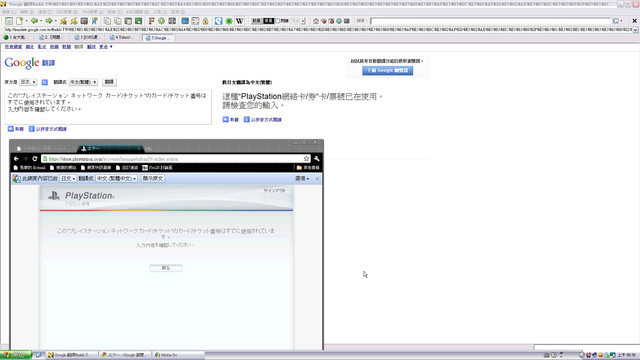Open the target language 中文(繁體) dropdown
This screenshot has width=640, height=360.
pyautogui.click(x=83, y=82)
